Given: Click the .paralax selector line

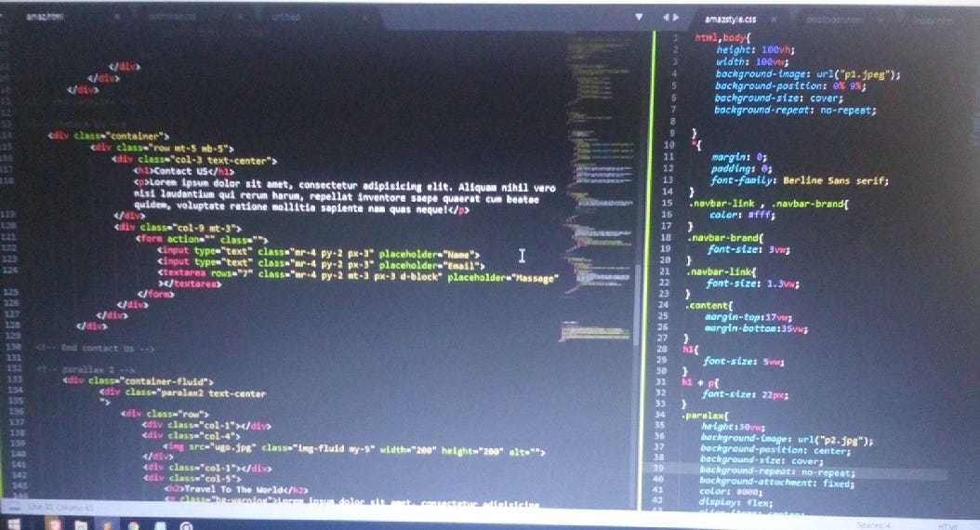Looking at the screenshot, I should [x=705, y=416].
